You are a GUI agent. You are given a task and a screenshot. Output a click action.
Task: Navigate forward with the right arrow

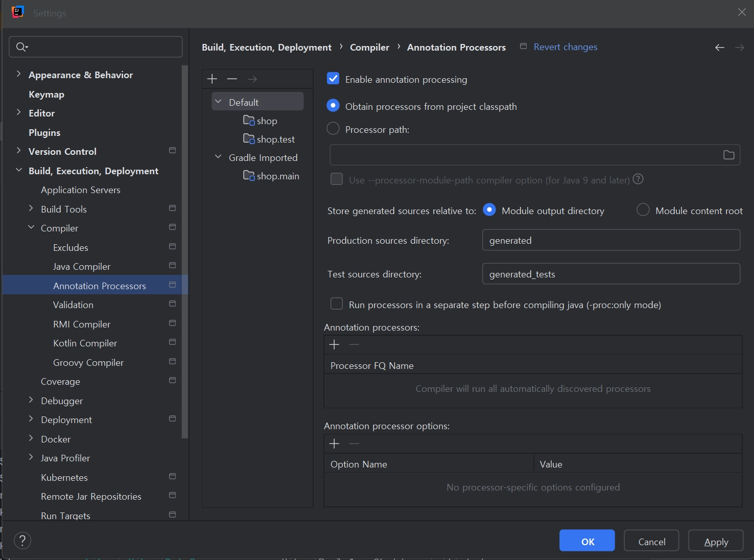coord(739,48)
